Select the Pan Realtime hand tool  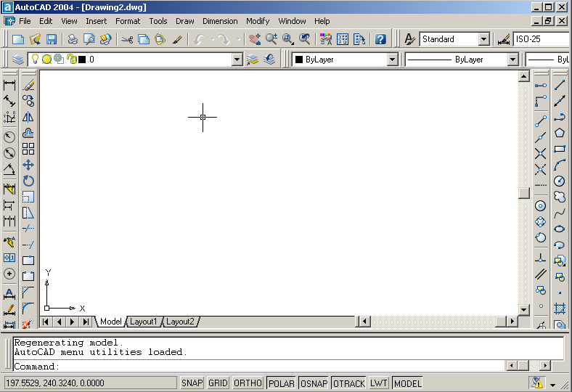click(255, 39)
